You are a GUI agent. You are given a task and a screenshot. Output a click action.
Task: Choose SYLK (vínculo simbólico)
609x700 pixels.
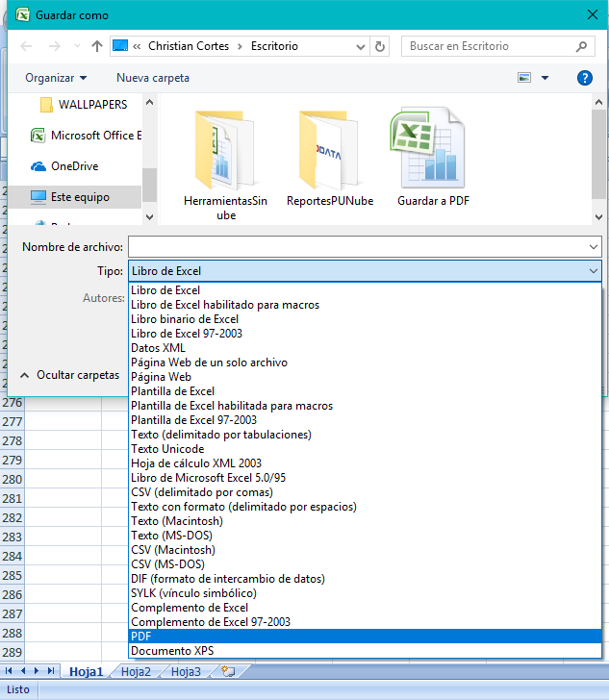click(x=365, y=593)
